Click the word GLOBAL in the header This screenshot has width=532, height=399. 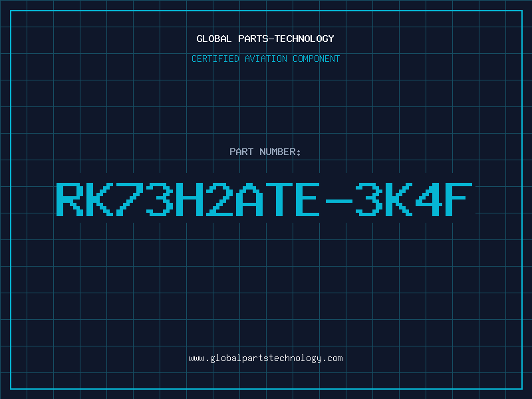pyautogui.click(x=213, y=39)
